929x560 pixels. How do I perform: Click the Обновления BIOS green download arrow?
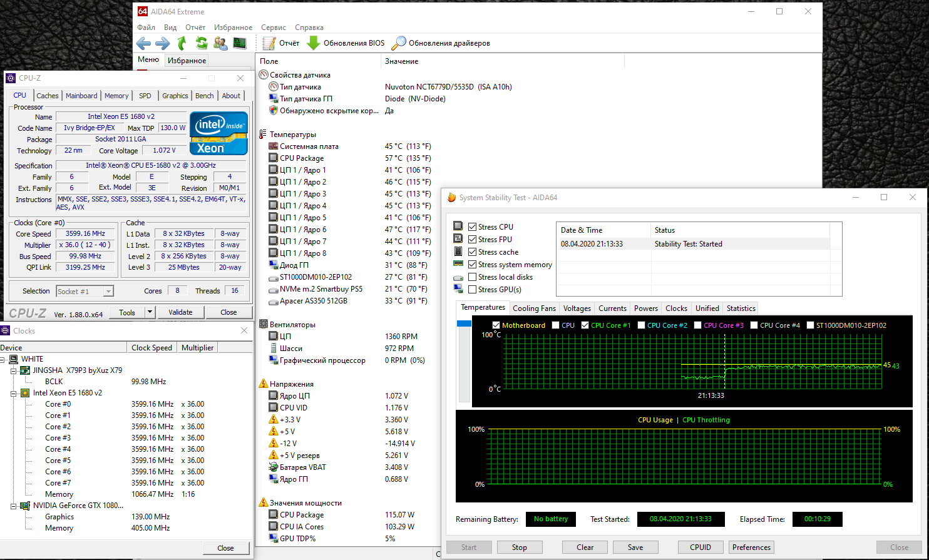tap(314, 43)
